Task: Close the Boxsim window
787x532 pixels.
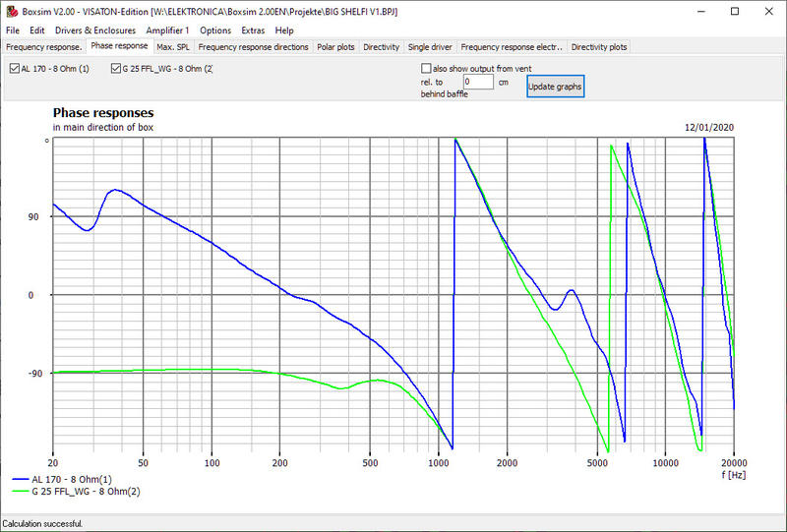Action: click(769, 11)
